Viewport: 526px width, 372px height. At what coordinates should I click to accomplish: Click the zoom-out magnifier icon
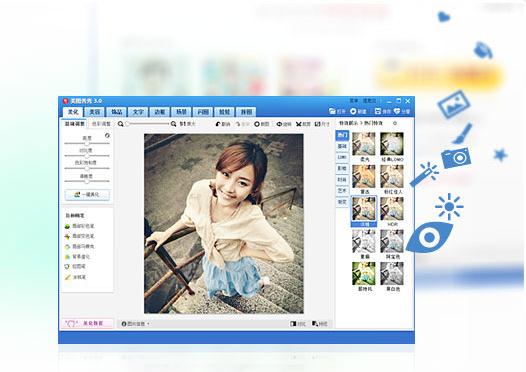click(121, 124)
